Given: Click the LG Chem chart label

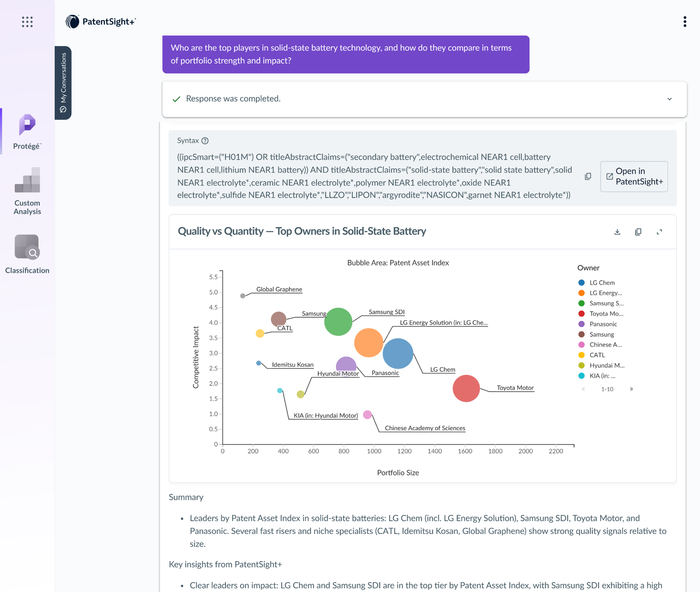Looking at the screenshot, I should 443,370.
